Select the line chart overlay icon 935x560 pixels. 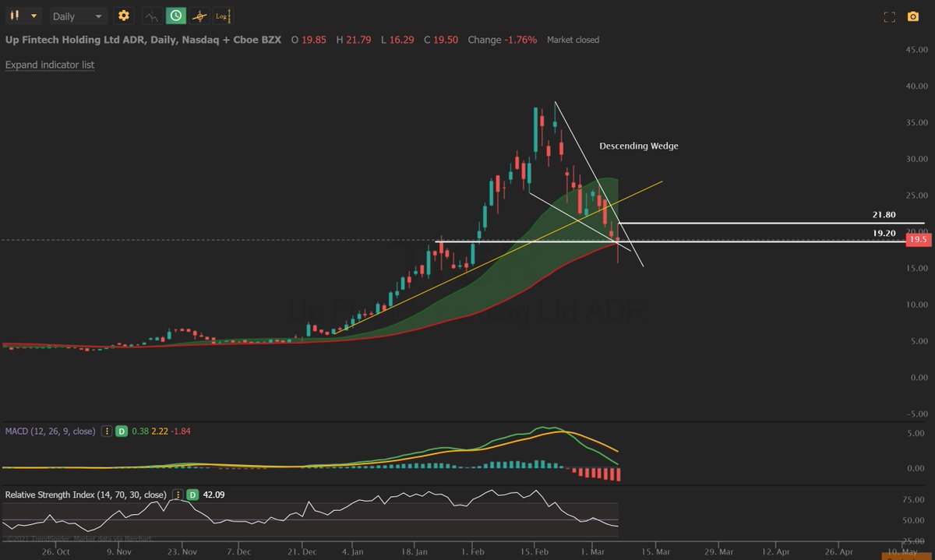(x=152, y=16)
